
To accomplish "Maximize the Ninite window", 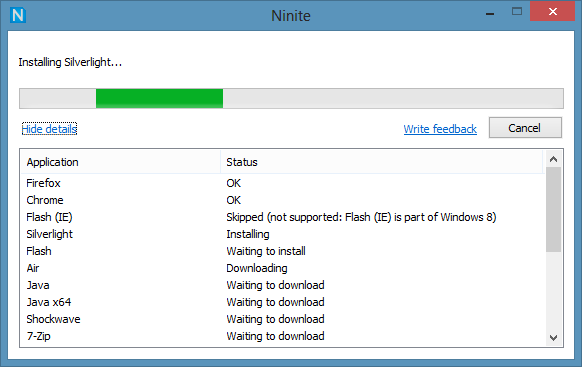I will coord(517,12).
